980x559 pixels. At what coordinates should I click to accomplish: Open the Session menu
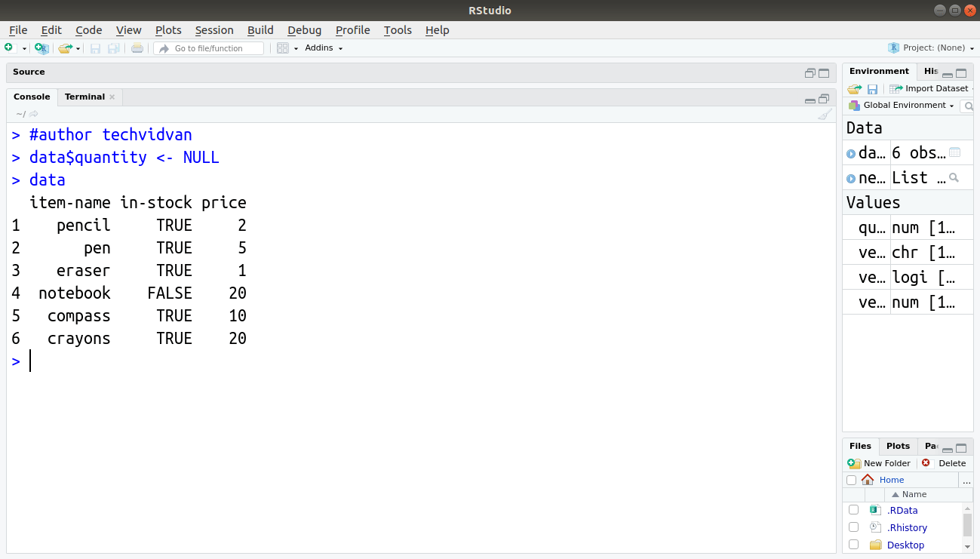click(214, 30)
